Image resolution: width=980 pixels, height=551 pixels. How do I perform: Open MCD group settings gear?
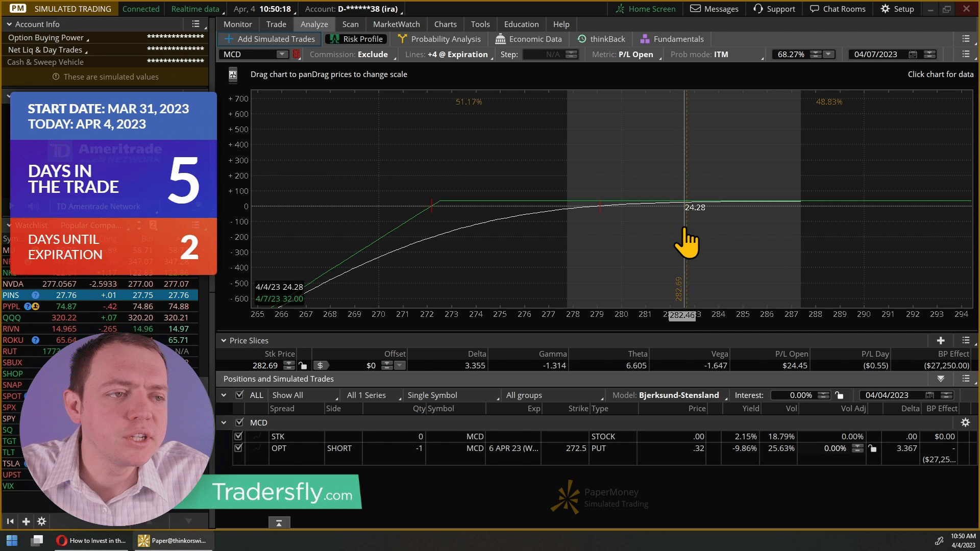pos(965,422)
